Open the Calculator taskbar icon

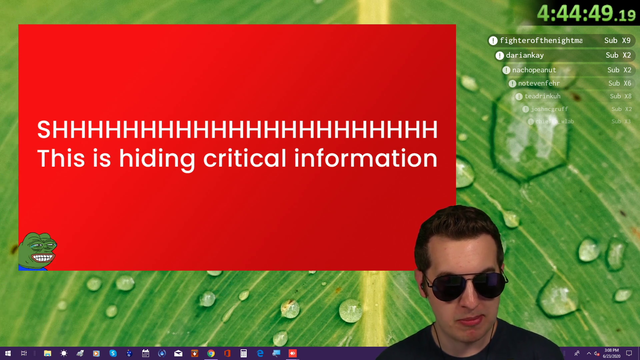244,353
